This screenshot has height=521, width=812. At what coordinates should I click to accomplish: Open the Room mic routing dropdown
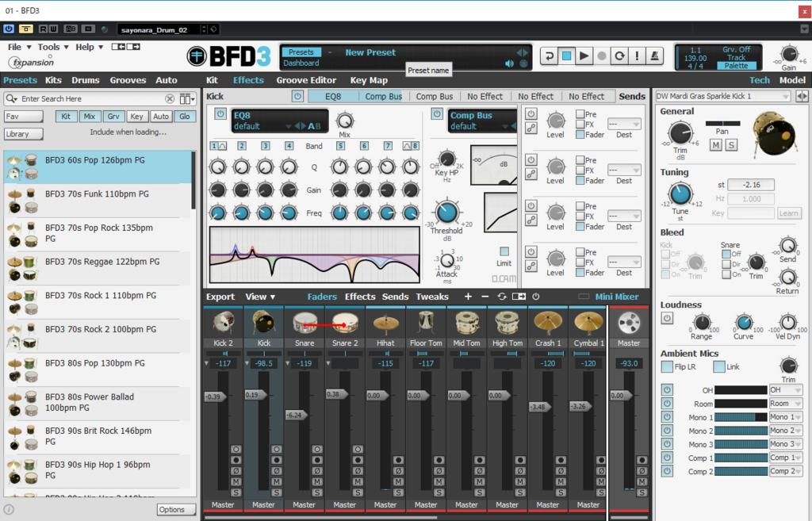pos(786,403)
